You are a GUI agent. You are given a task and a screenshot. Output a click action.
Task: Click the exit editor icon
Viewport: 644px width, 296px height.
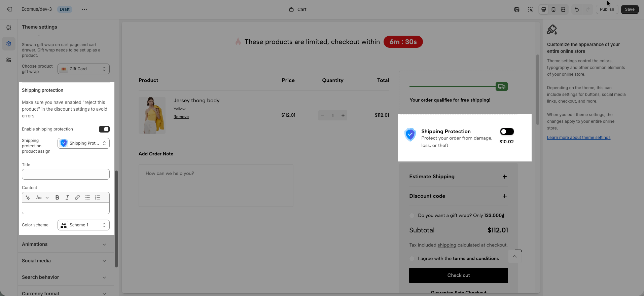click(x=9, y=9)
